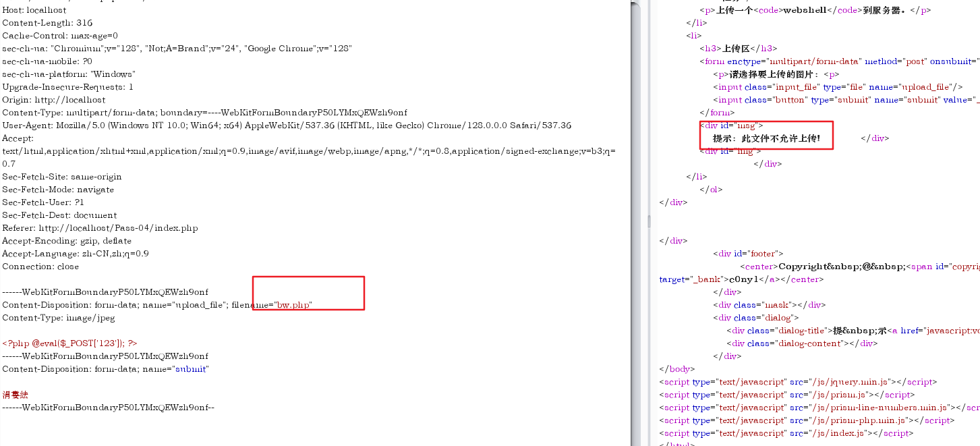980x446 pixels.
Task: Click the script src /js/prism.js line
Action: (x=787, y=395)
